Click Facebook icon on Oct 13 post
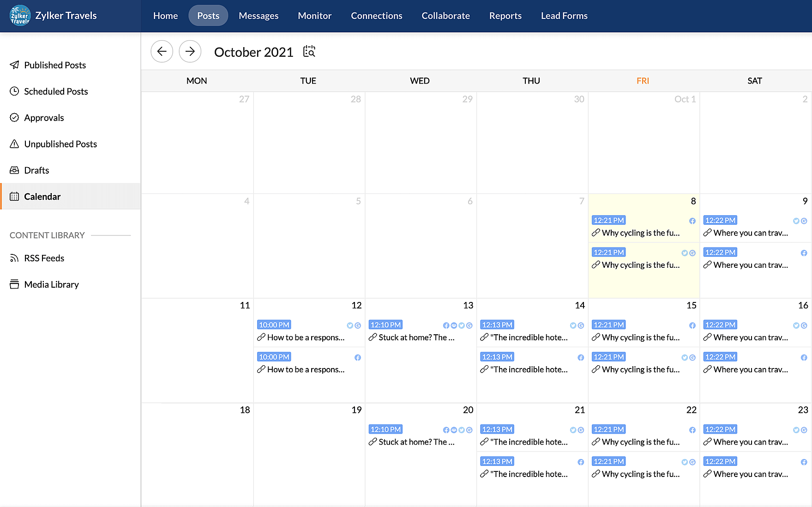Image resolution: width=812 pixels, height=507 pixels. [x=446, y=326]
